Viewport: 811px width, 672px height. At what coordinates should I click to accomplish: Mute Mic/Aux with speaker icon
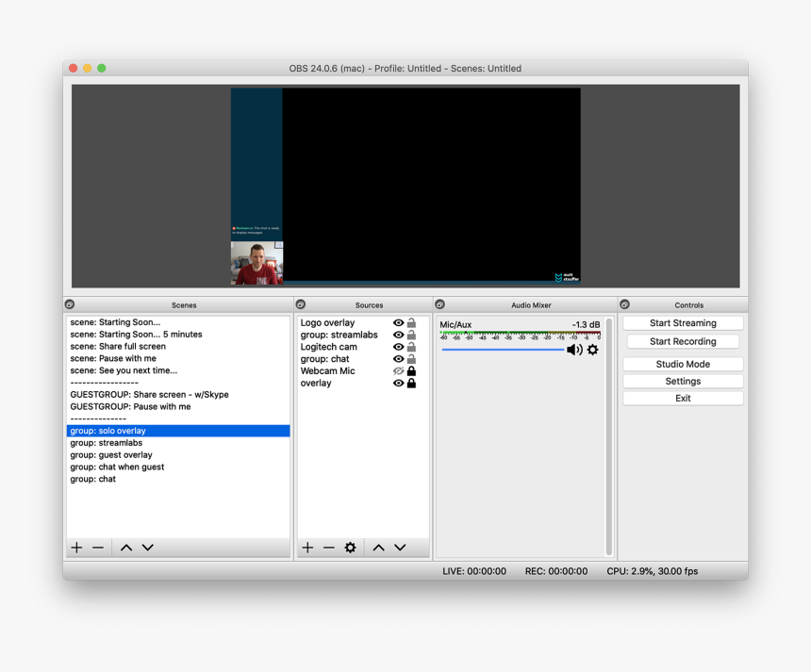click(x=573, y=350)
